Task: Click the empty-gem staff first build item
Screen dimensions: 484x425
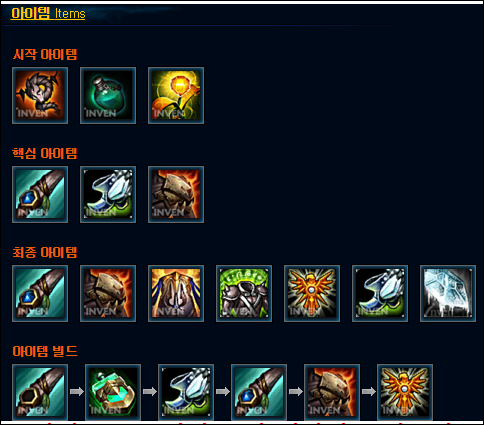Action: coord(40,392)
